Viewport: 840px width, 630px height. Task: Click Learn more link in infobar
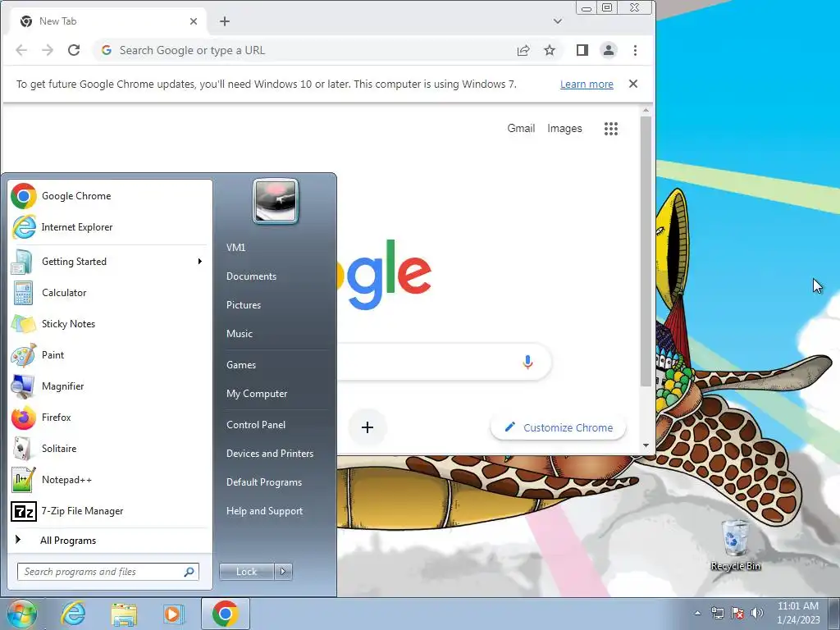587,84
